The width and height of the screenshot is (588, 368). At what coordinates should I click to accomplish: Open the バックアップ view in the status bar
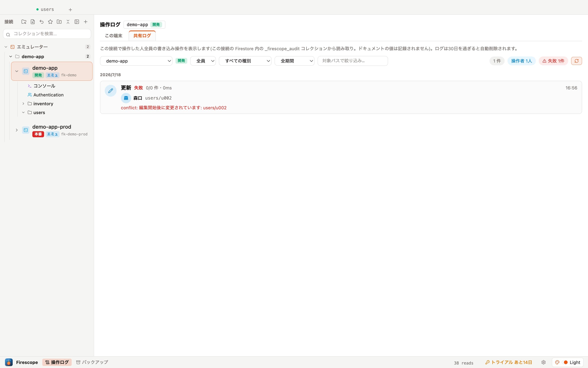point(92,362)
